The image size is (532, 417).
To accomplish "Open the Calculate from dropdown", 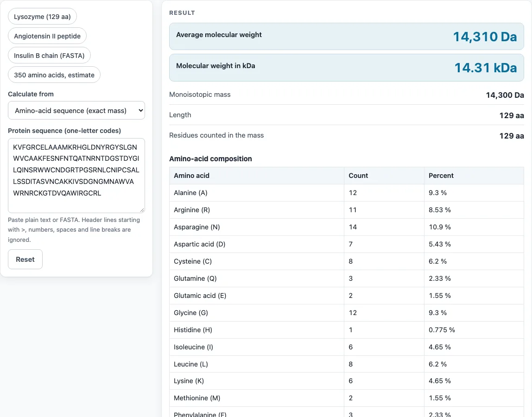I will [76, 110].
